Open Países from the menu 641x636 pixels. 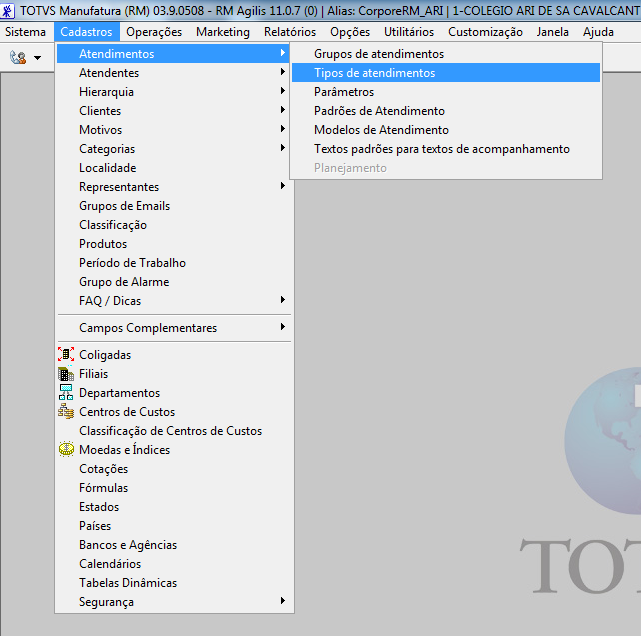(x=175, y=525)
